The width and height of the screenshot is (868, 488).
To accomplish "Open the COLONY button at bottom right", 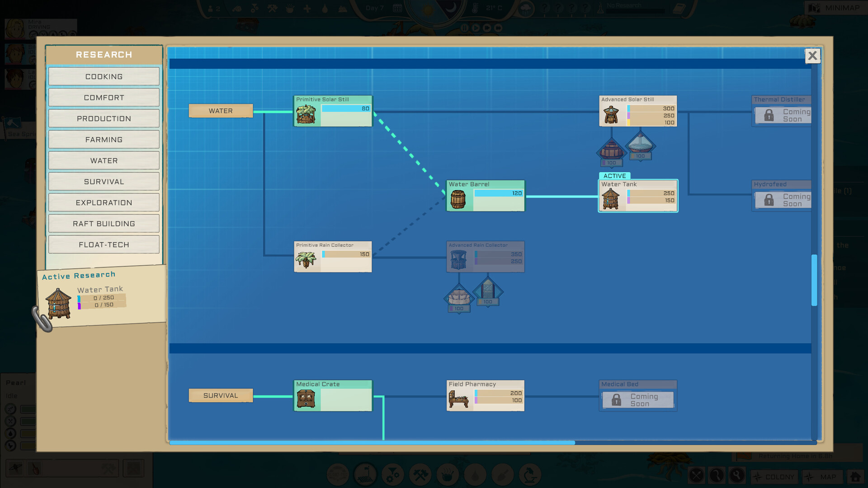I will coord(774,476).
